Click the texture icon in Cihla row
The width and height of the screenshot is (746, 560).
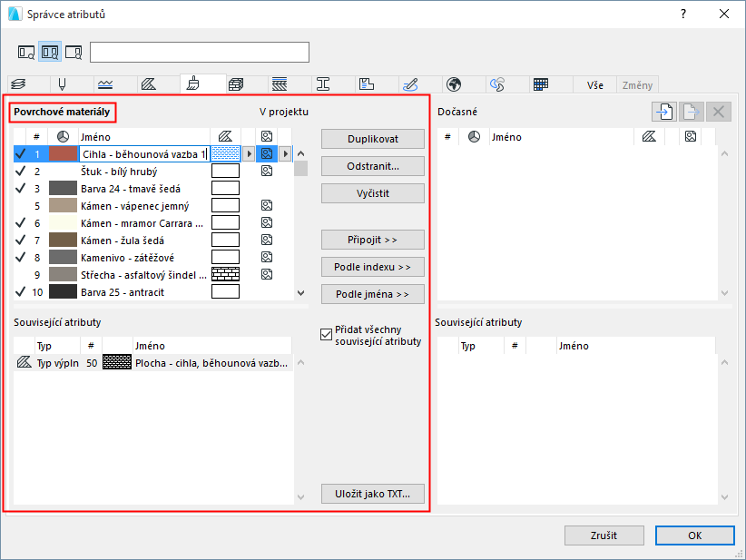click(x=267, y=153)
